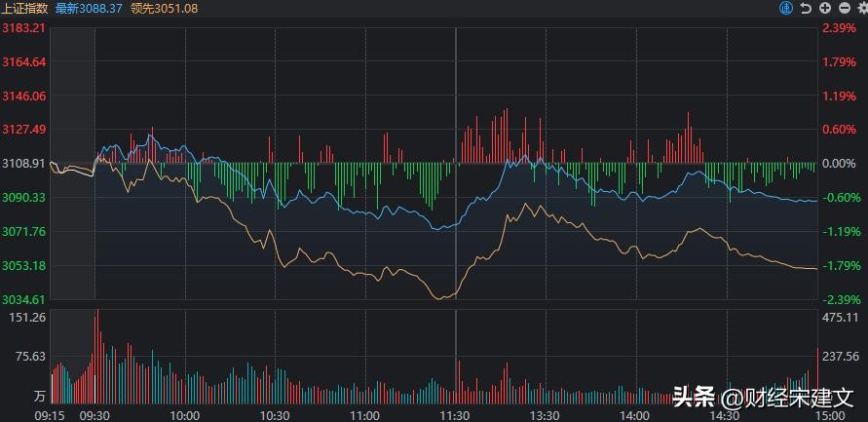Screen dimensions: 868x422
Task: Jump to the 09:30 time marker
Action: [95, 415]
